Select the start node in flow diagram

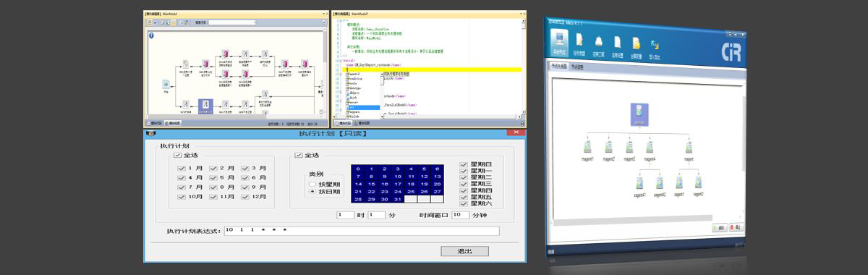[166, 85]
